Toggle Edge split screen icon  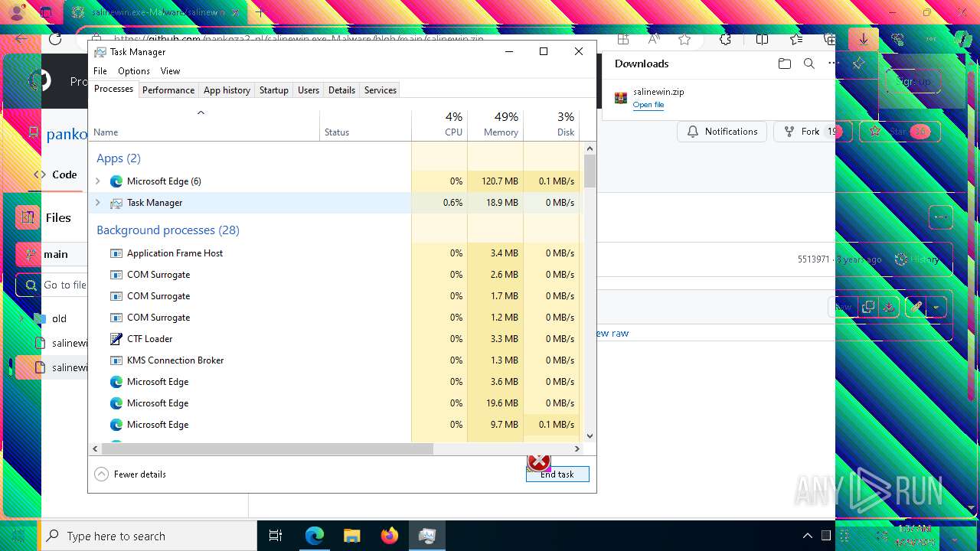762,39
